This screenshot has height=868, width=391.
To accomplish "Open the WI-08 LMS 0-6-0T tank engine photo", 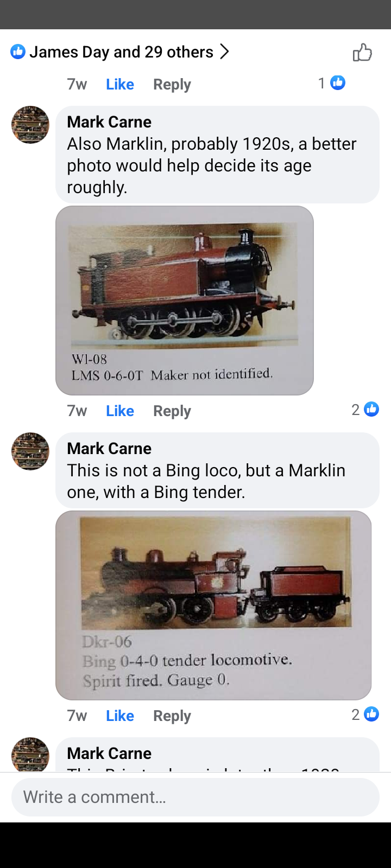I will pos(185,301).
